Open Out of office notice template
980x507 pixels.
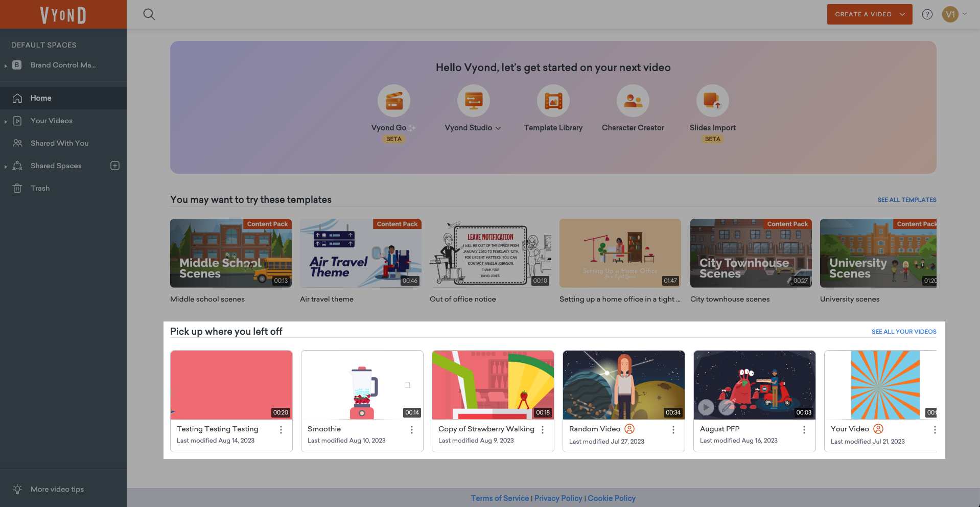click(x=491, y=253)
